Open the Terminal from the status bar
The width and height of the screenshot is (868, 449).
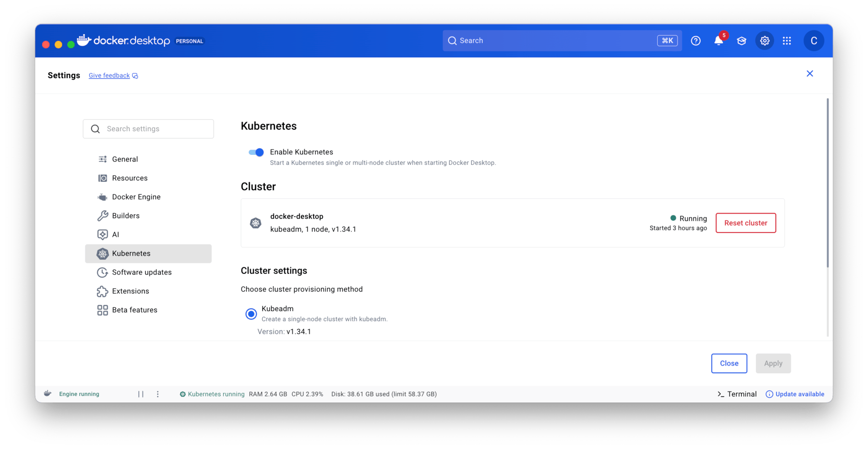coord(736,394)
